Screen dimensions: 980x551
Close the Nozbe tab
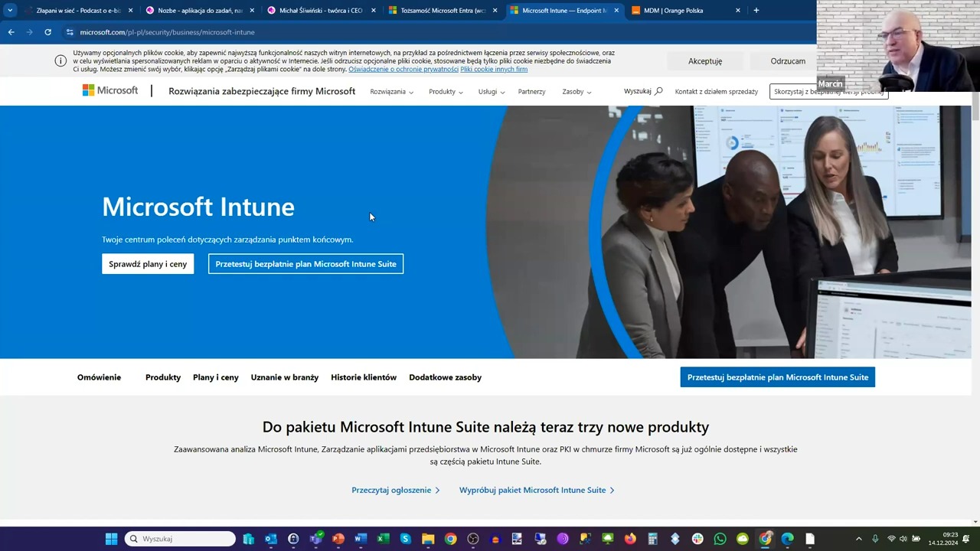(252, 11)
